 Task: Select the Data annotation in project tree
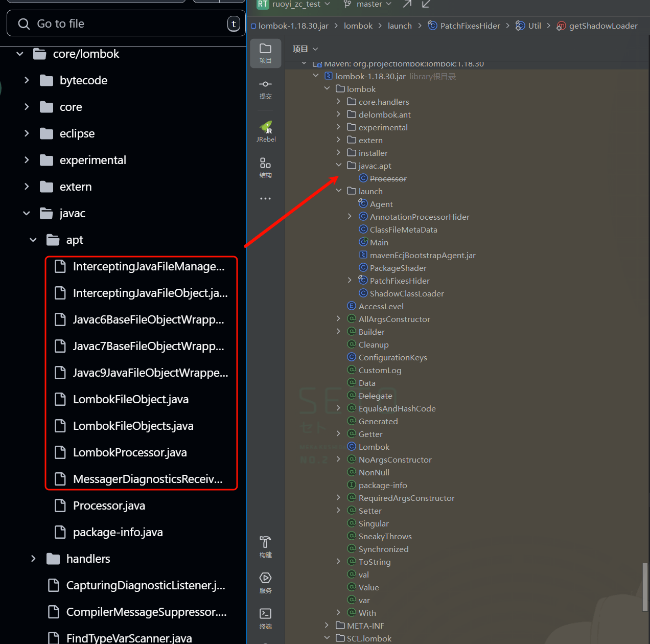pos(367,383)
